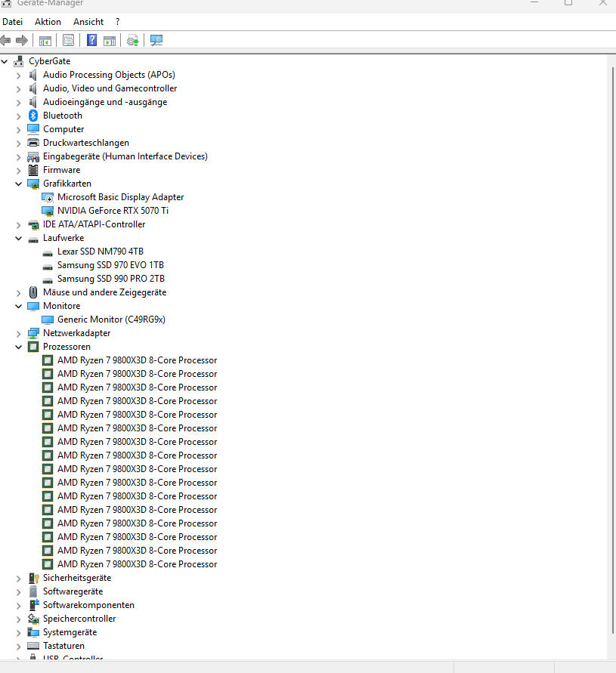Click the Tastaturen keyboard icon
The width and height of the screenshot is (616, 673).
pyautogui.click(x=33, y=646)
